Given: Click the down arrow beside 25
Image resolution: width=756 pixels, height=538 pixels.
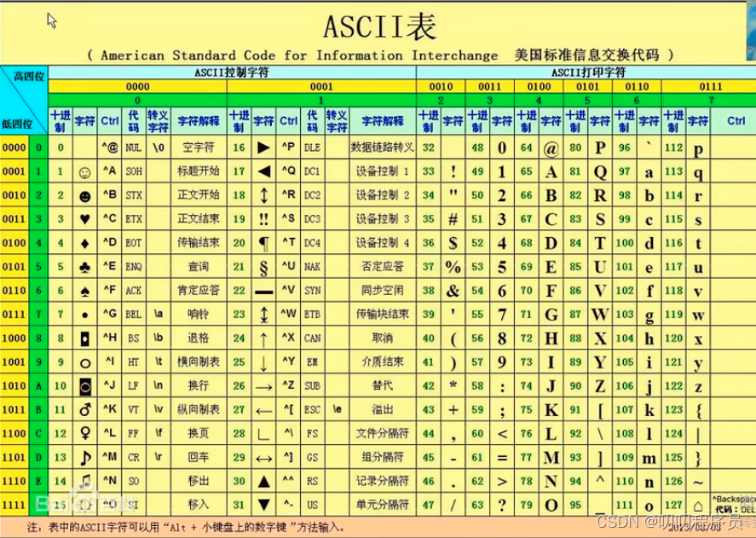Looking at the screenshot, I should [263, 363].
